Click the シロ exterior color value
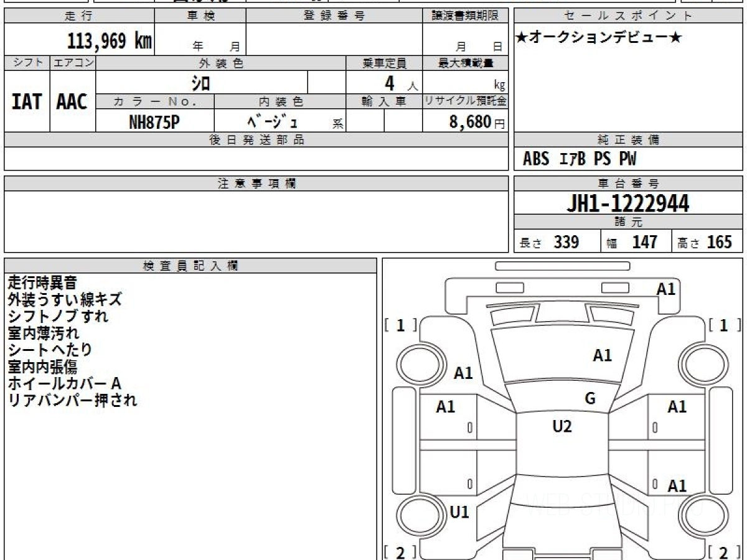Image resolution: width=747 pixels, height=560 pixels. [201, 82]
